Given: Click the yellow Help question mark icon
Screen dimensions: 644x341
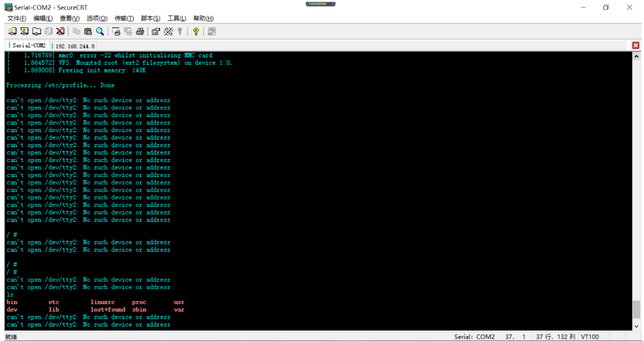Looking at the screenshot, I should 196,31.
